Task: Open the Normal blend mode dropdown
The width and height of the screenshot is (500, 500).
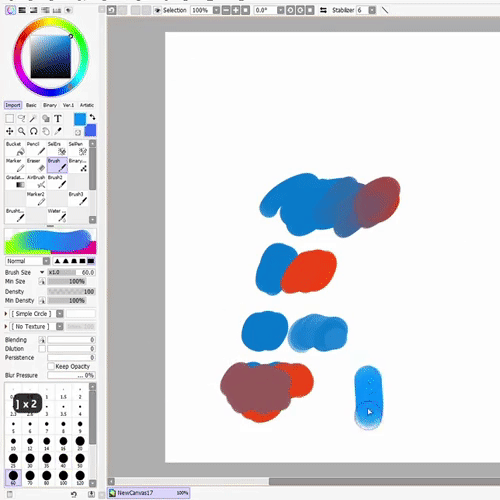Action: coord(46,261)
